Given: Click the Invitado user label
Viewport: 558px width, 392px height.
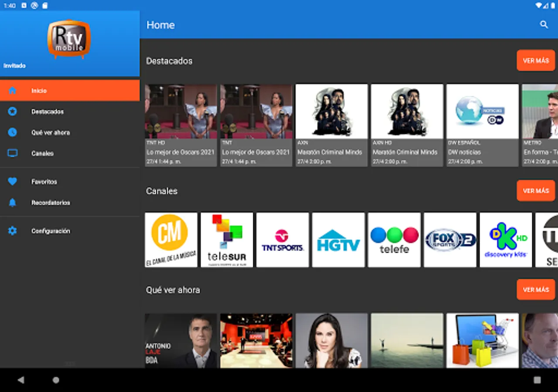Looking at the screenshot, I should (14, 66).
